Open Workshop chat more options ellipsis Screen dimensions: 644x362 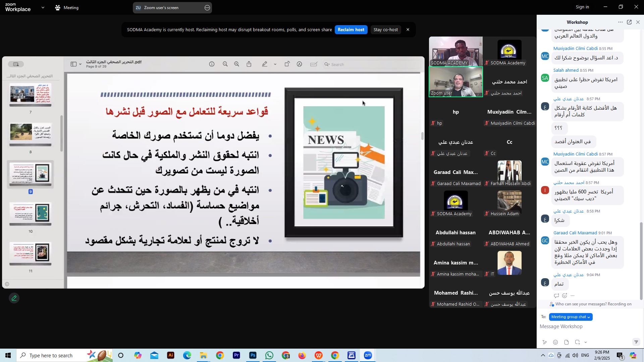coord(621,22)
